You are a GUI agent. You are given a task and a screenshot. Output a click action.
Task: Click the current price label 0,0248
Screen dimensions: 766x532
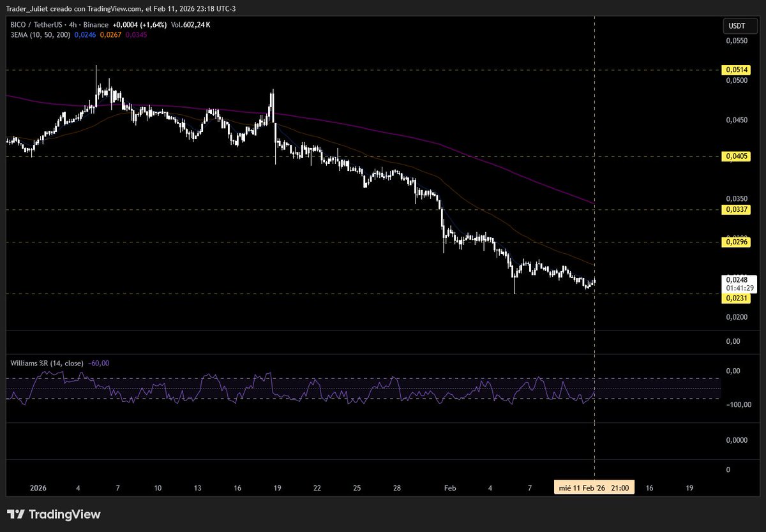pos(736,279)
